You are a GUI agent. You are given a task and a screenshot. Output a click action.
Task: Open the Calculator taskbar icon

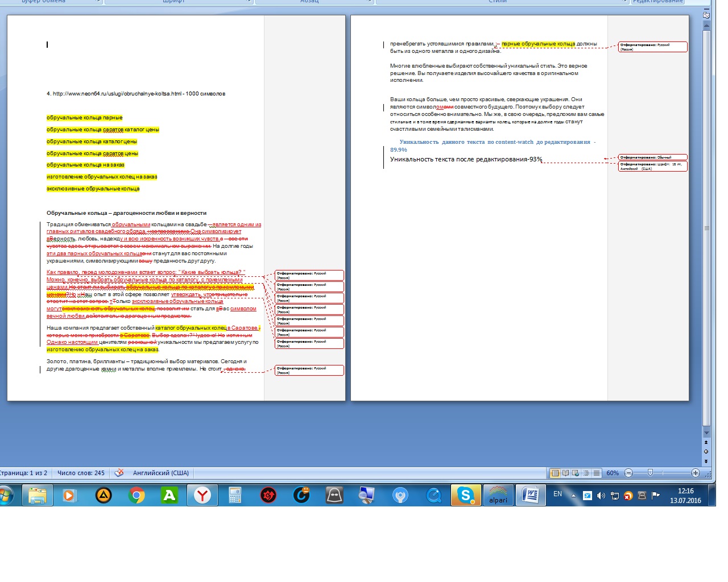click(x=235, y=496)
